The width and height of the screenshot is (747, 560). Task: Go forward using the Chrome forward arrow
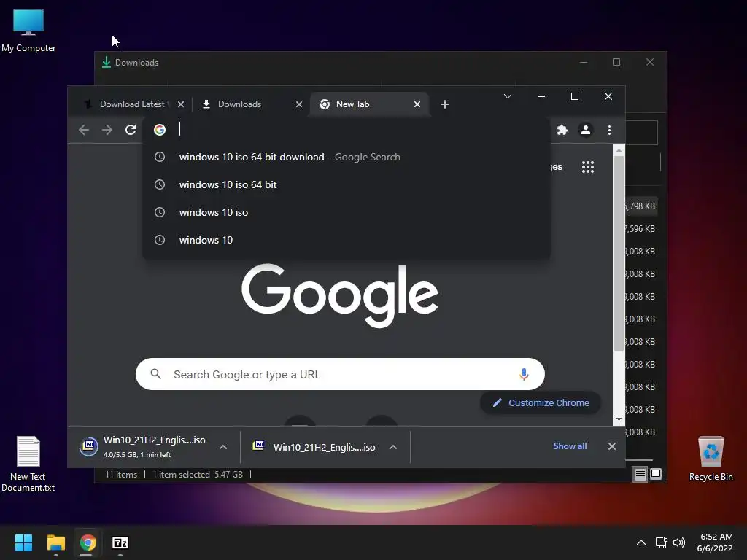tap(107, 130)
